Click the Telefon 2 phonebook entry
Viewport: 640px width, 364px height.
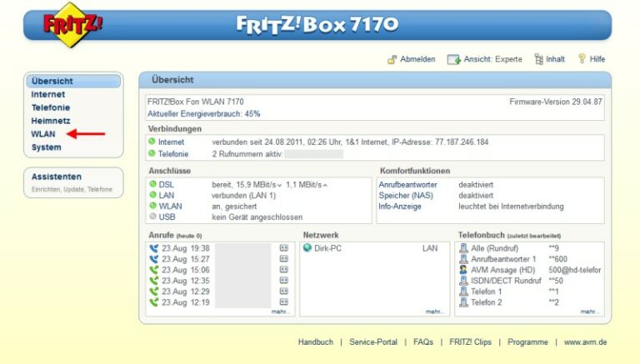pyautogui.click(x=487, y=302)
